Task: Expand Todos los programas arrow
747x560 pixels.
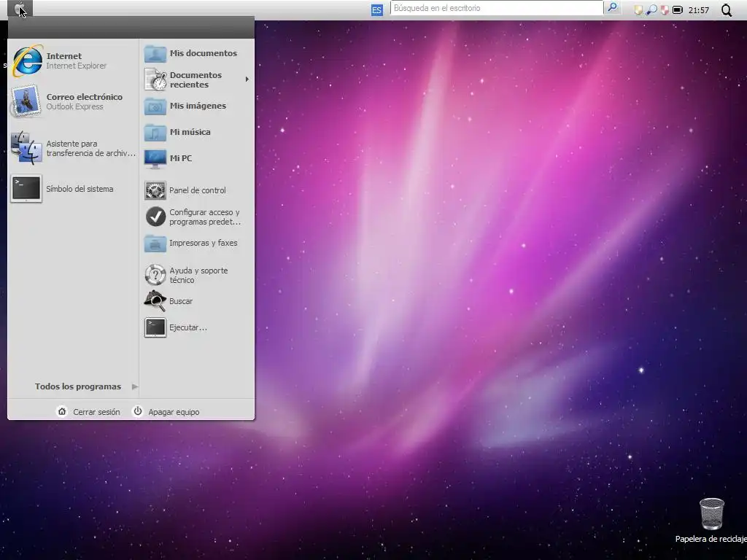Action: pos(135,386)
